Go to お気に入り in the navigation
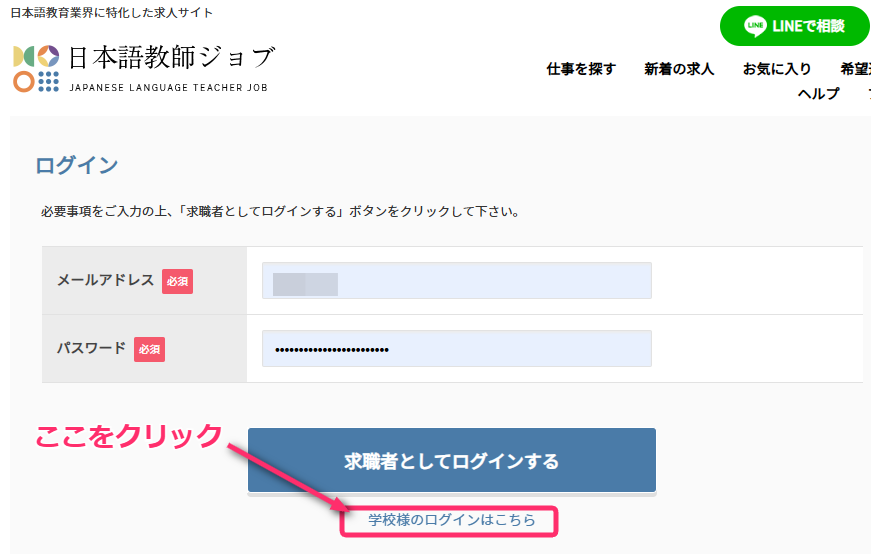 click(x=777, y=69)
